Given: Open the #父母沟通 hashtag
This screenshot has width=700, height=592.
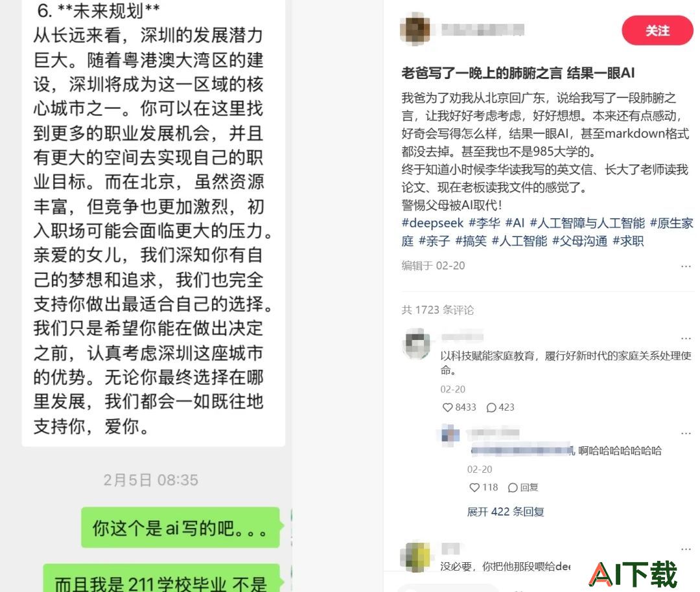Looking at the screenshot, I should [579, 242].
